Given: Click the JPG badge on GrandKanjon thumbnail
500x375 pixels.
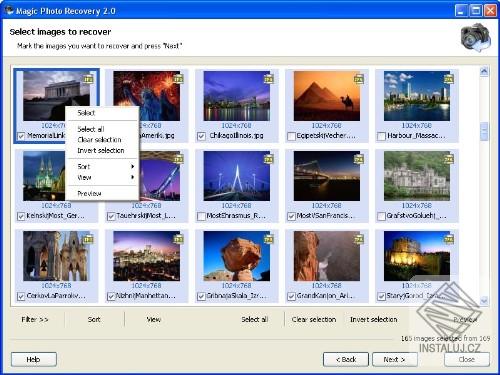Looking at the screenshot, I should tap(359, 239).
